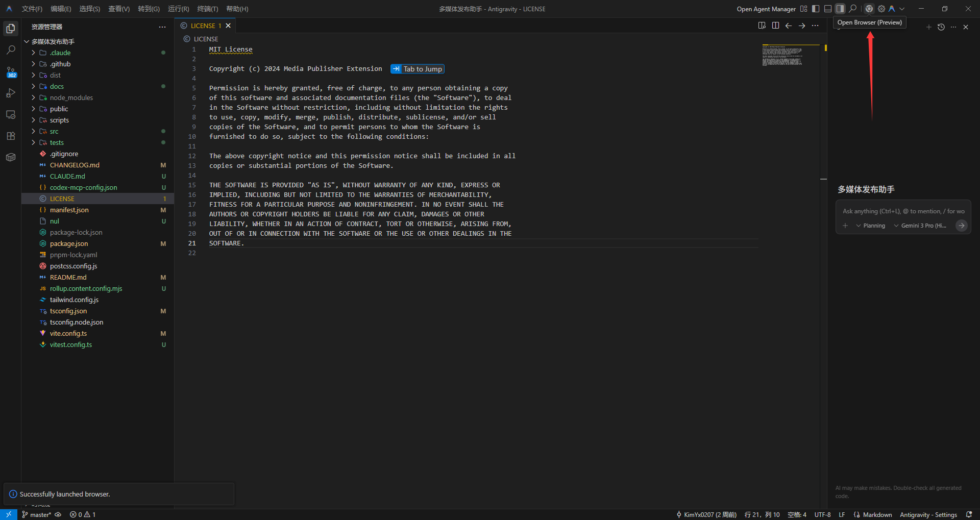Open the Gemini 3 Pro model dropdown
The width and height of the screenshot is (980, 520).
[920, 226]
